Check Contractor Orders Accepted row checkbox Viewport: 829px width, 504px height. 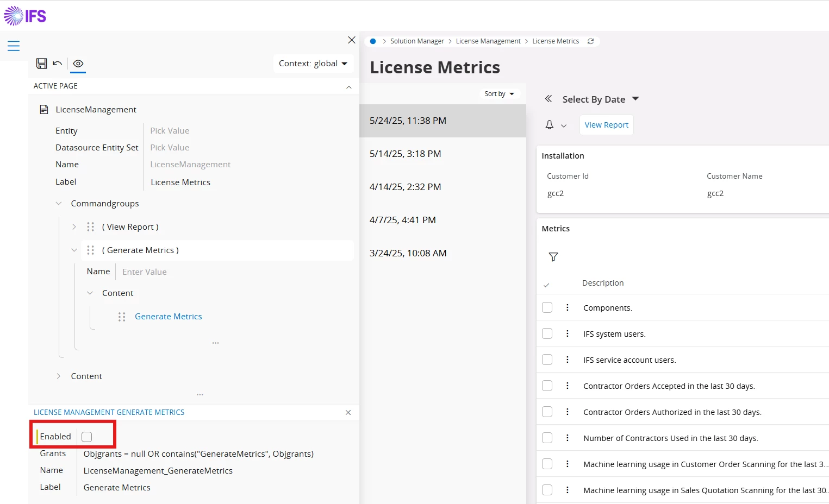coord(547,386)
